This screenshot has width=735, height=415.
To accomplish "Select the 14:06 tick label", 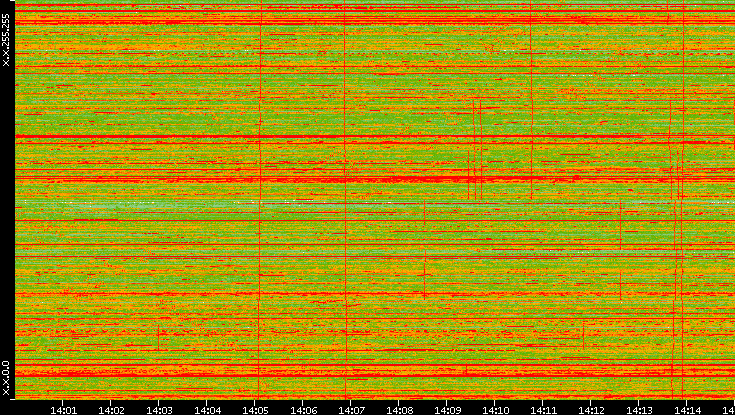I will [303, 410].
